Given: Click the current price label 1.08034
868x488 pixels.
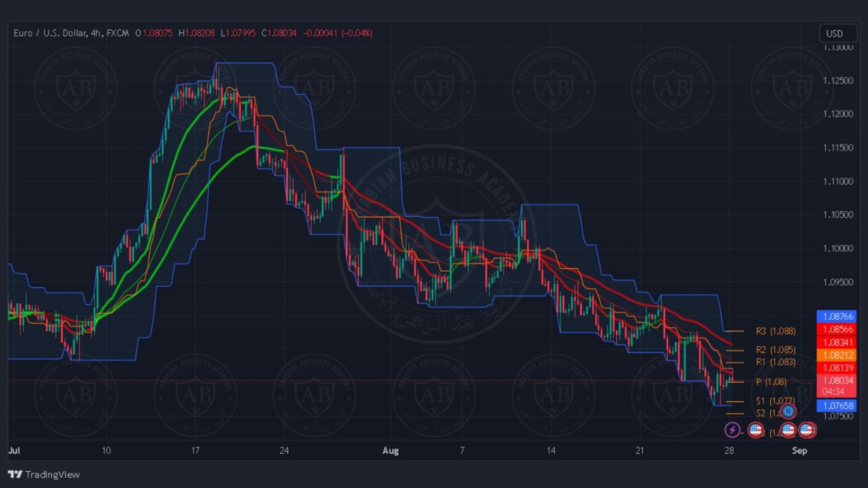Looking at the screenshot, I should 837,380.
